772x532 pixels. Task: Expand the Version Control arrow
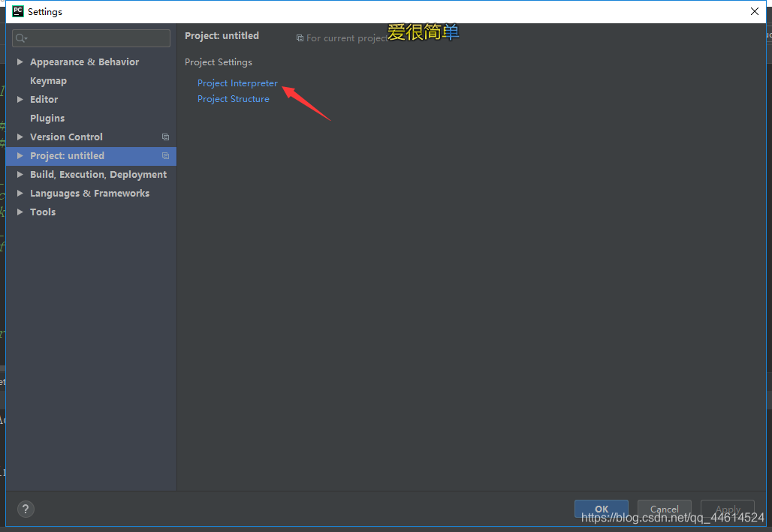[x=20, y=137]
